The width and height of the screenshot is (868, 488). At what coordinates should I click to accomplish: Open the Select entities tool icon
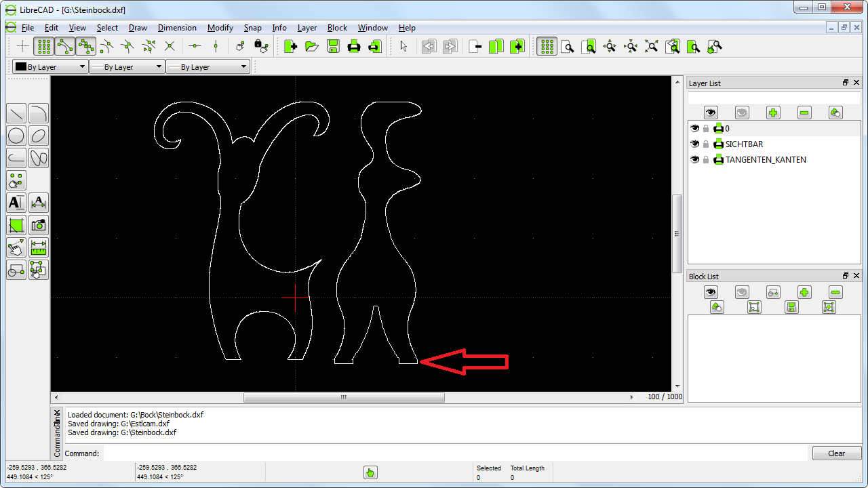point(39,270)
